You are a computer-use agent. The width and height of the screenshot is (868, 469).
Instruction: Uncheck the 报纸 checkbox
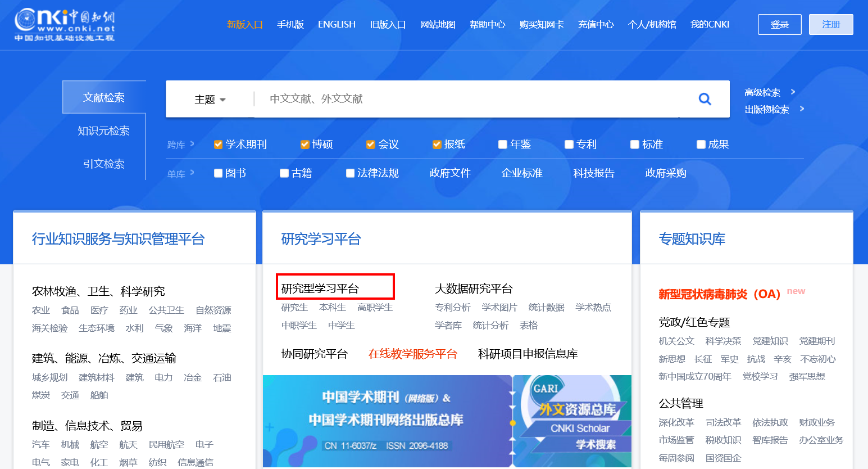(x=437, y=145)
